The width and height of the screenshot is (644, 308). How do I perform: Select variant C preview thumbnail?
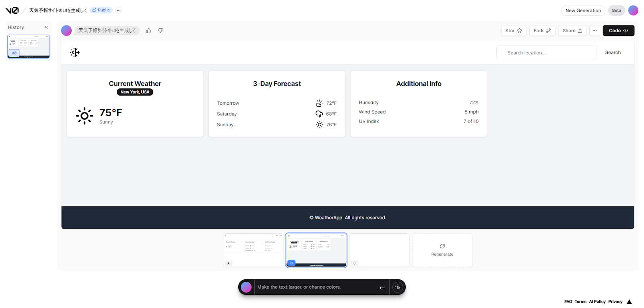[x=379, y=250]
